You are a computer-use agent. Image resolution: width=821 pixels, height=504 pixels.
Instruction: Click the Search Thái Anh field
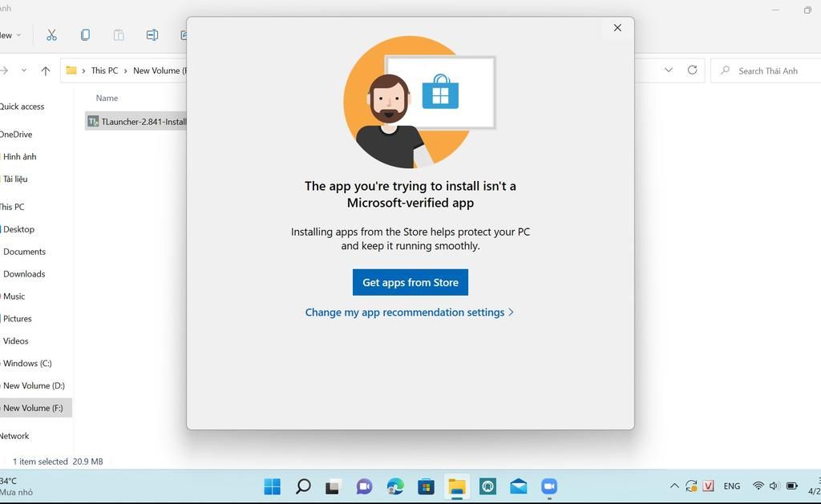tap(766, 71)
